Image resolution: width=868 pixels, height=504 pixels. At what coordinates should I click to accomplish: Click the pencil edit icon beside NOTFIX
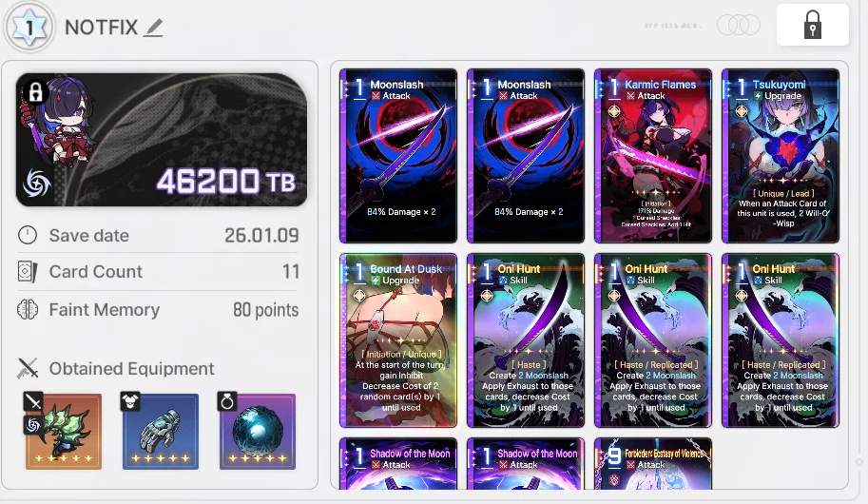click(153, 28)
